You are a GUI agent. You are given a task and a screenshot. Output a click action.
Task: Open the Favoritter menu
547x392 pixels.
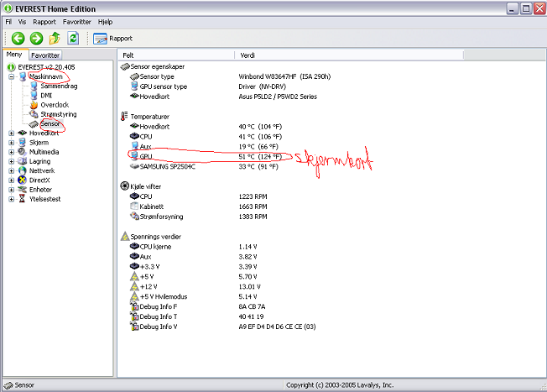tap(76, 22)
